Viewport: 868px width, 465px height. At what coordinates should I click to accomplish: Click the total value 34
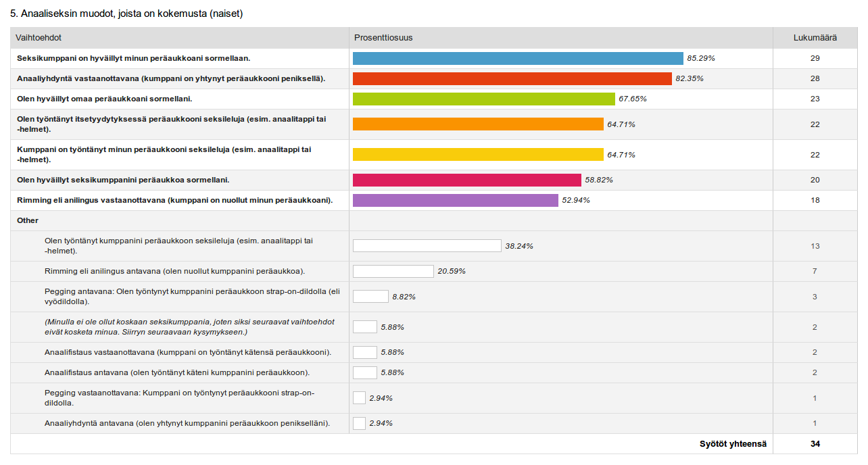(815, 444)
